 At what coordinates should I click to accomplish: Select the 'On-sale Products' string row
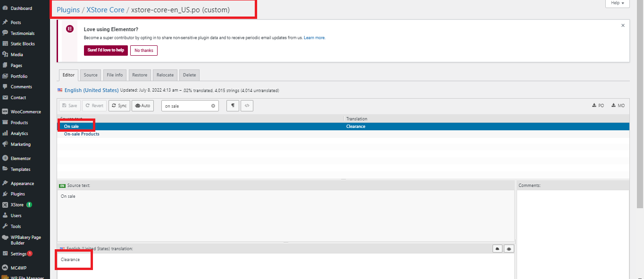coord(343,134)
